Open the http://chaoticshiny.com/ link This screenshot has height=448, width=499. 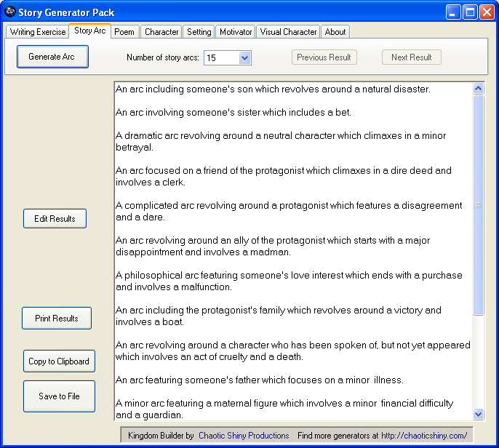pyautogui.click(x=424, y=435)
